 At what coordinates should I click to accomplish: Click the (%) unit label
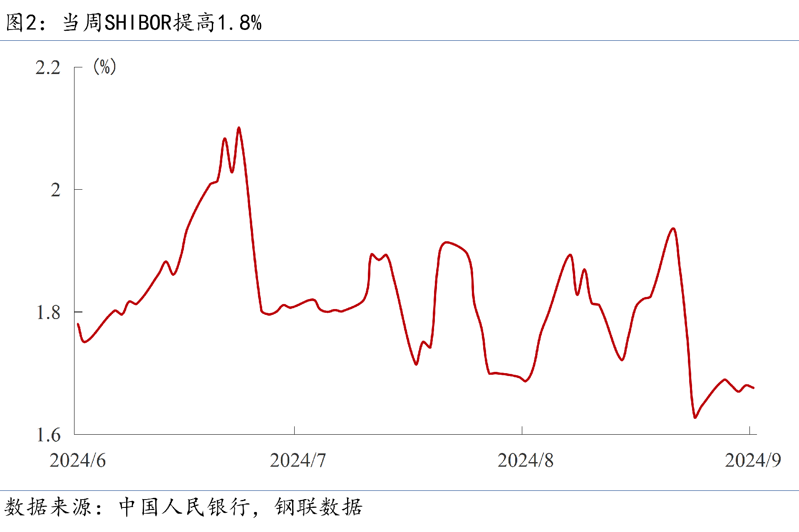pos(104,67)
